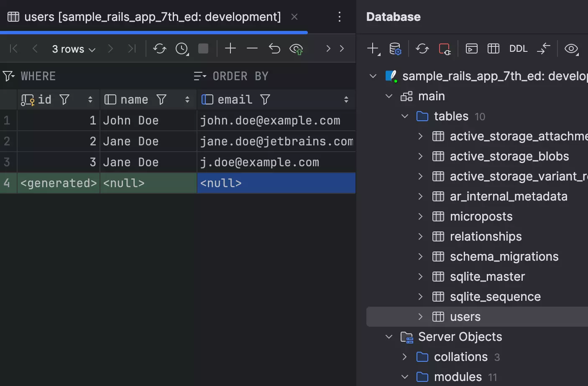Expand the microposts table node

point(420,216)
